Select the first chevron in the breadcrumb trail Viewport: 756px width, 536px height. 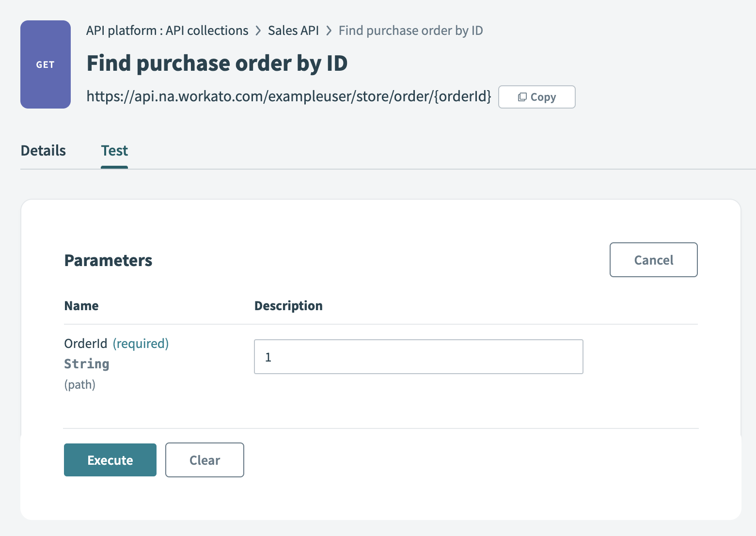click(257, 30)
